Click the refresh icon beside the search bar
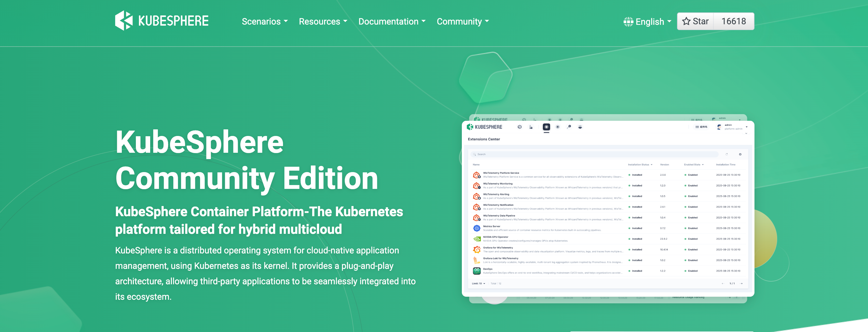868x332 pixels. [726, 154]
